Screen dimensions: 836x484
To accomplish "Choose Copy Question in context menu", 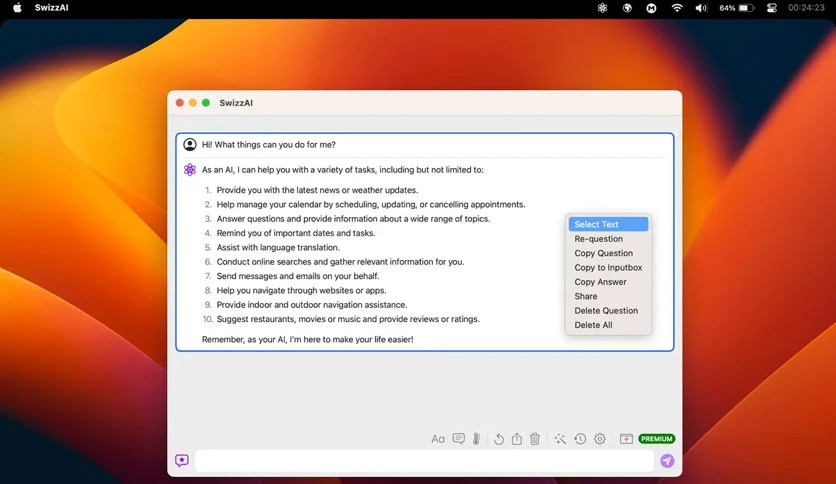I will point(608,253).
